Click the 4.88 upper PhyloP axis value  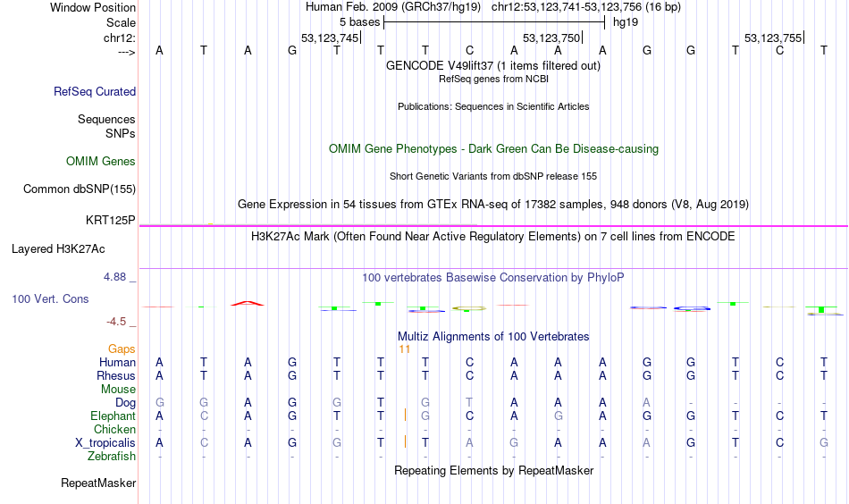[114, 277]
